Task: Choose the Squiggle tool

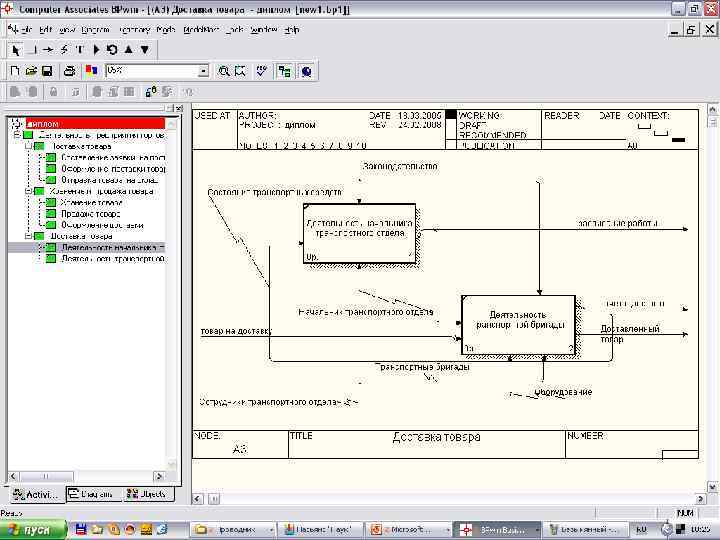Action: (64, 49)
